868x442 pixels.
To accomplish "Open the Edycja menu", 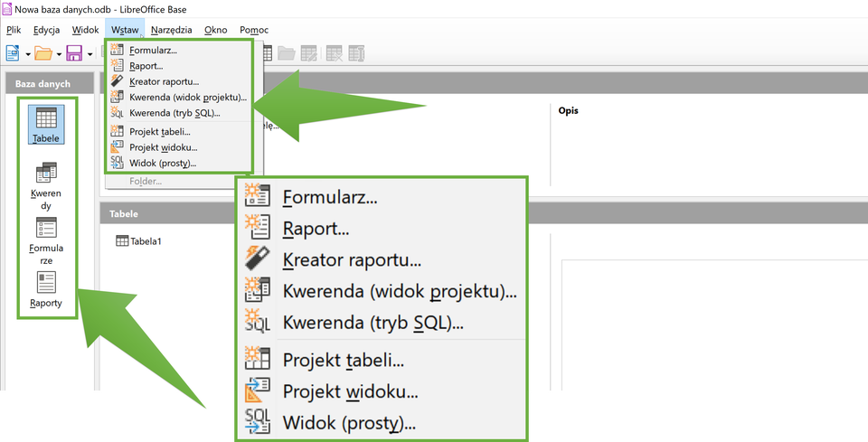I will (x=46, y=30).
